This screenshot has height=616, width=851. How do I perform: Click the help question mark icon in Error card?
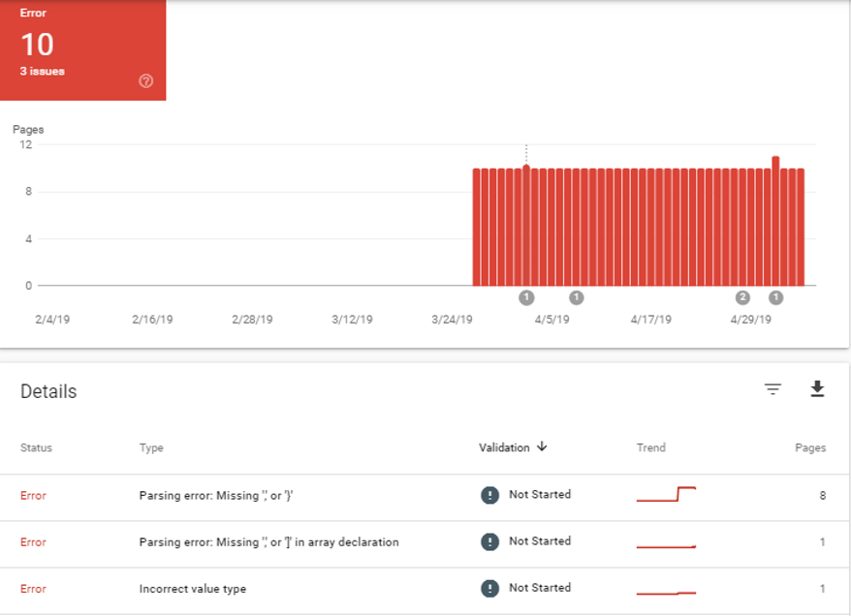point(145,80)
